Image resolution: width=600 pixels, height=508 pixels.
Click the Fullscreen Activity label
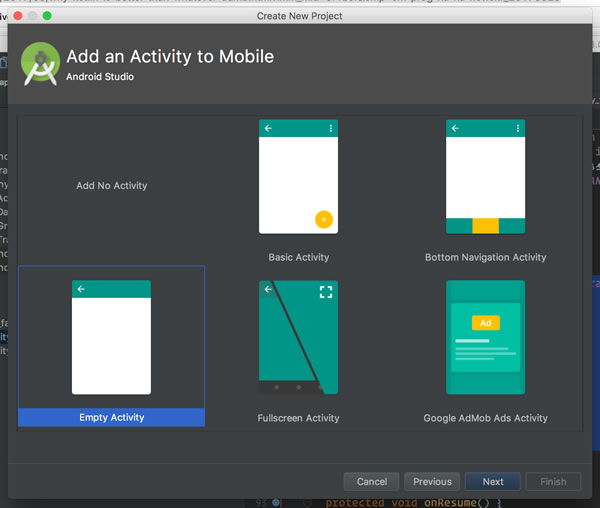coord(298,418)
